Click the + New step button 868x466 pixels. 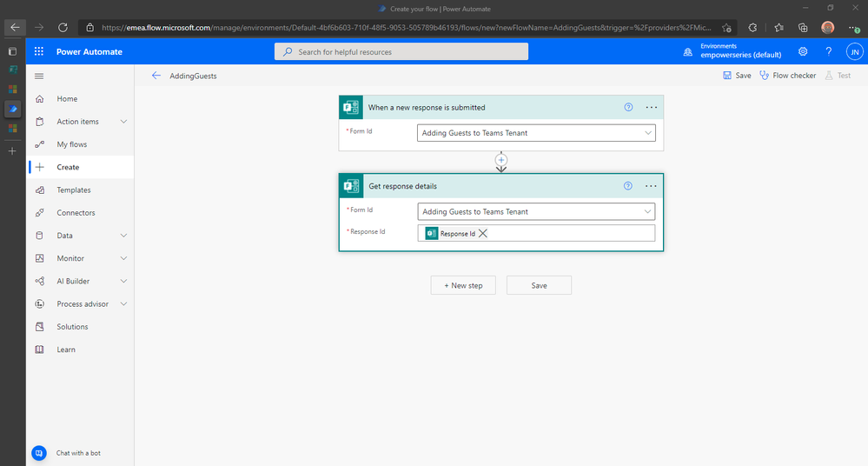coord(463,285)
